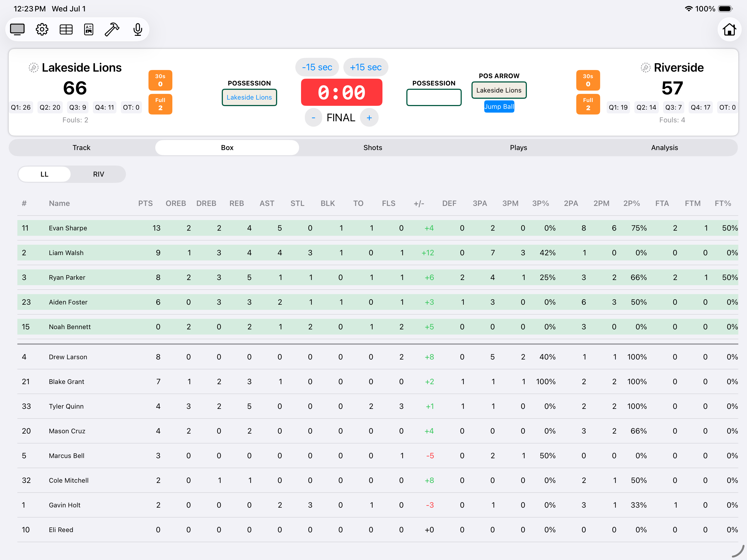Tap Riverside OT: 0 chip
747x560 pixels.
727,107
